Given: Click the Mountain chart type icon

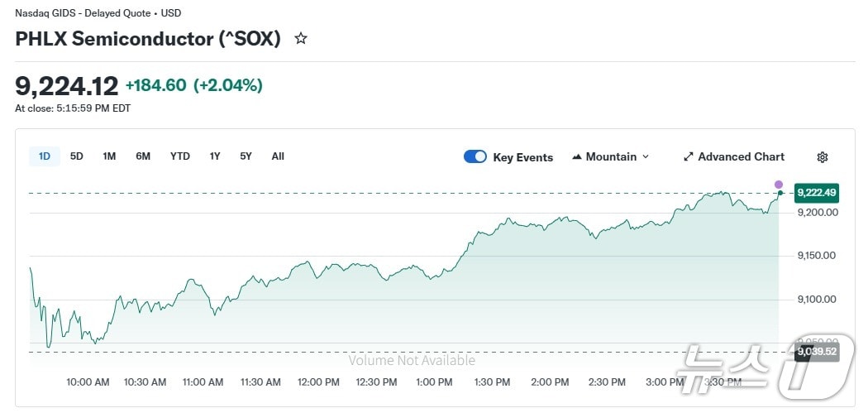Looking at the screenshot, I should coord(577,157).
